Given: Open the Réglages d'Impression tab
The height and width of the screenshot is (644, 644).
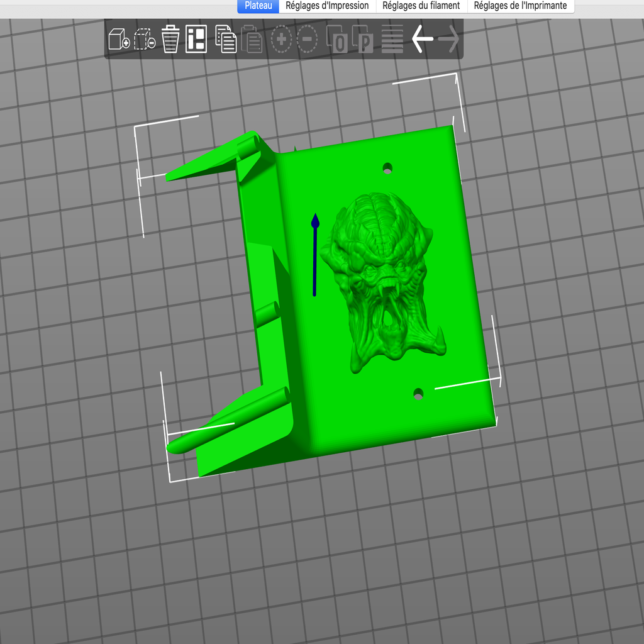Looking at the screenshot, I should pos(327,6).
